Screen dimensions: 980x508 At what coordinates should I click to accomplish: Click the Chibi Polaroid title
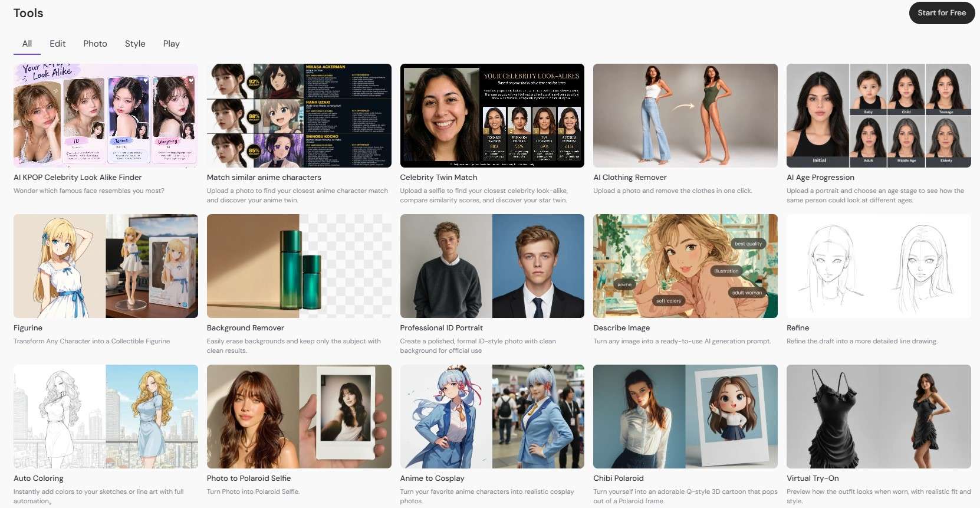[x=619, y=478]
